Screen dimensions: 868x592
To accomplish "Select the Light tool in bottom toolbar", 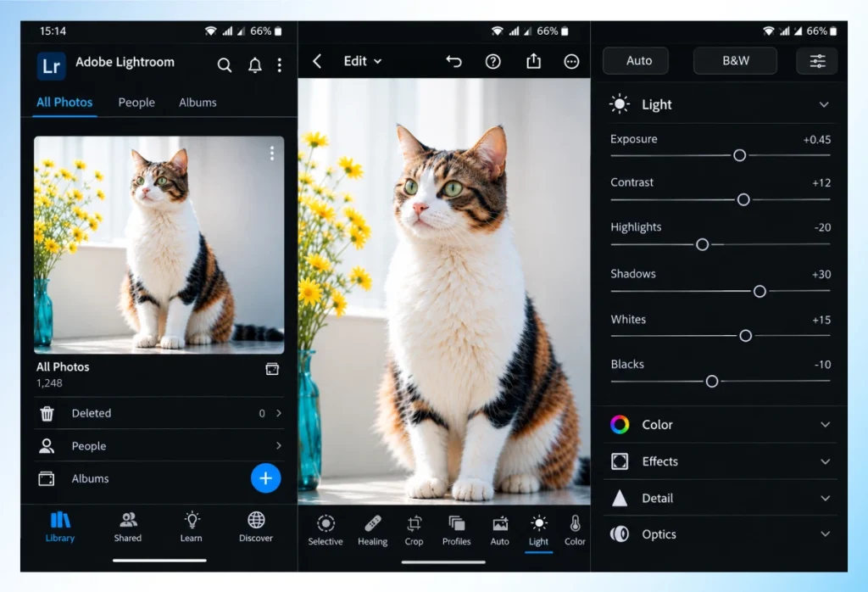I will click(x=538, y=531).
